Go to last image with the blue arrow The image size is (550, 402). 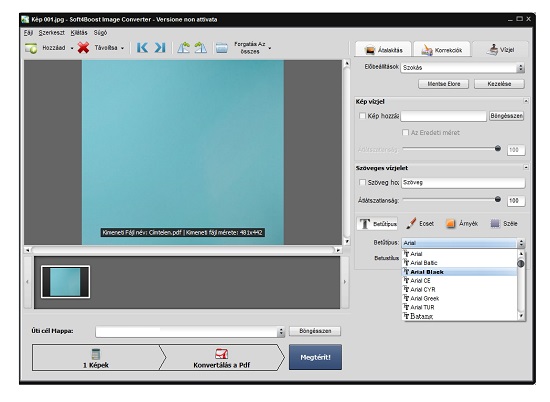tap(160, 48)
